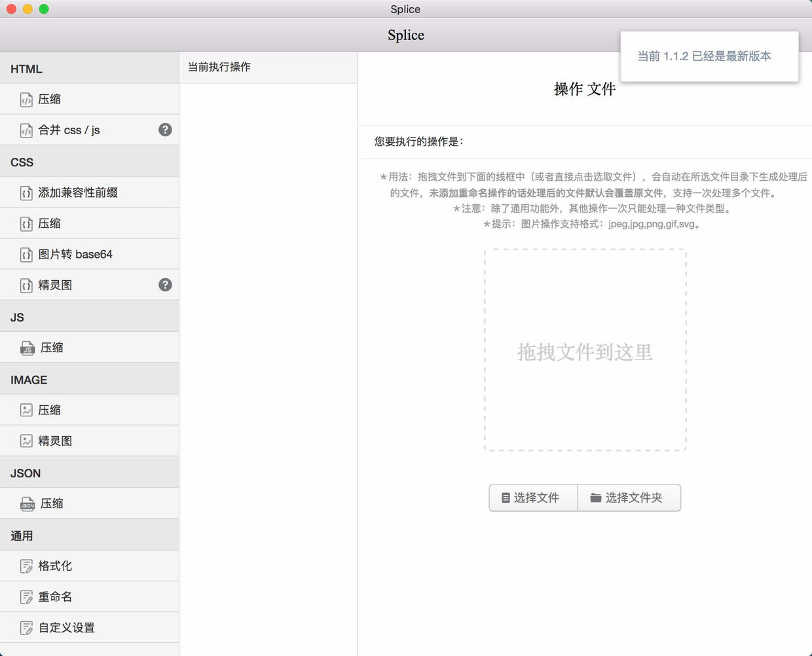Click the IMAGE 压缩 picture icon
812x656 pixels.
(x=26, y=410)
